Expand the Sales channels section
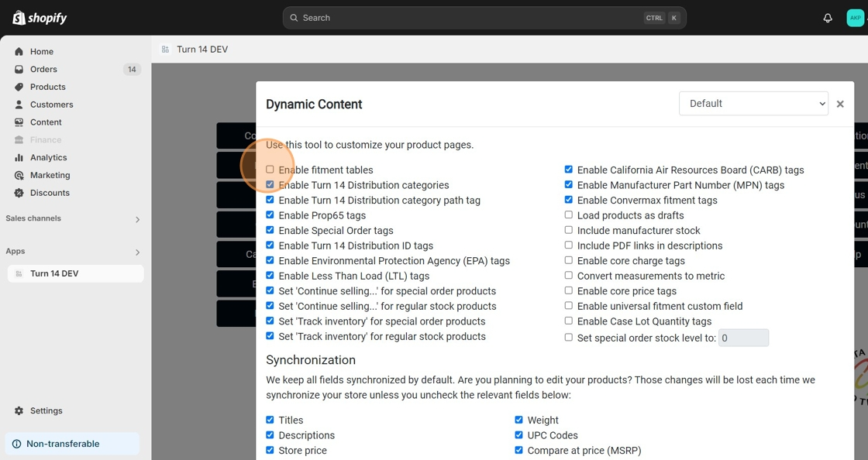The width and height of the screenshot is (868, 460). point(138,219)
